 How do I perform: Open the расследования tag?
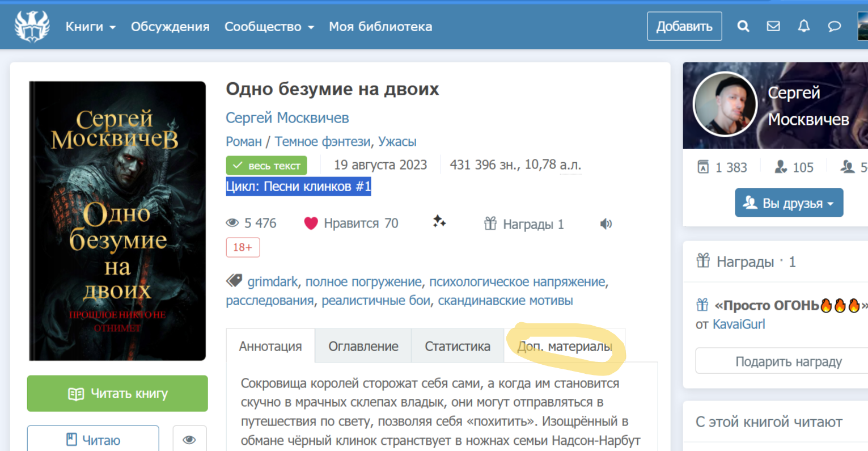click(x=270, y=300)
